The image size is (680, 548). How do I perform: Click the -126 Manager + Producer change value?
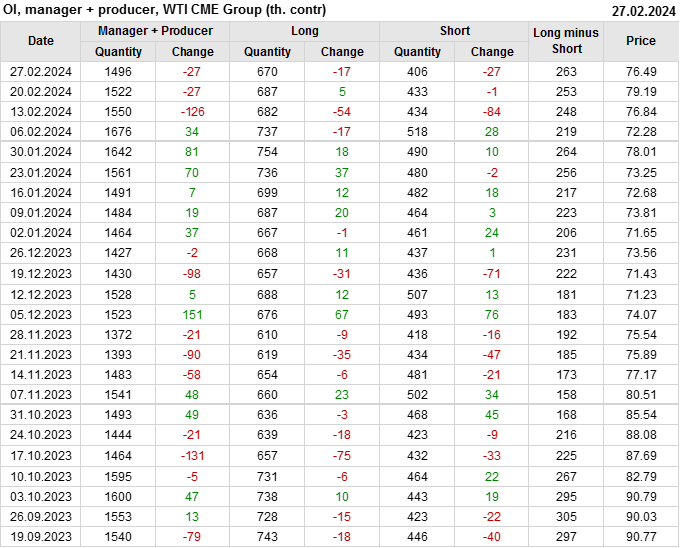192,112
